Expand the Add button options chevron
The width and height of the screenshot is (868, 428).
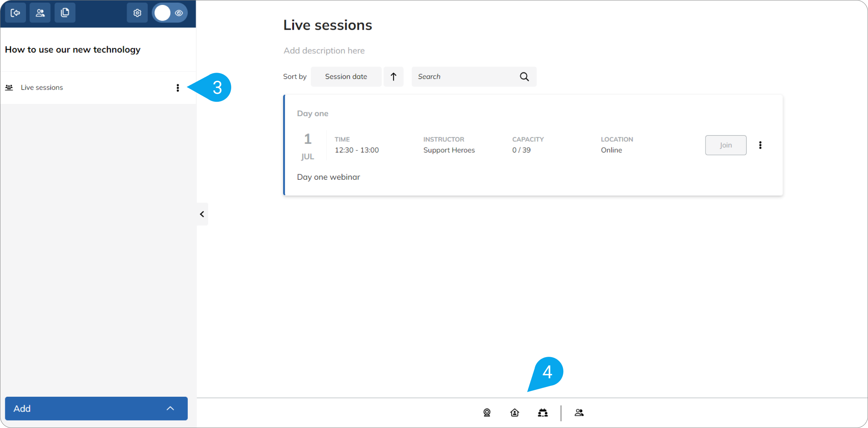[x=170, y=408]
